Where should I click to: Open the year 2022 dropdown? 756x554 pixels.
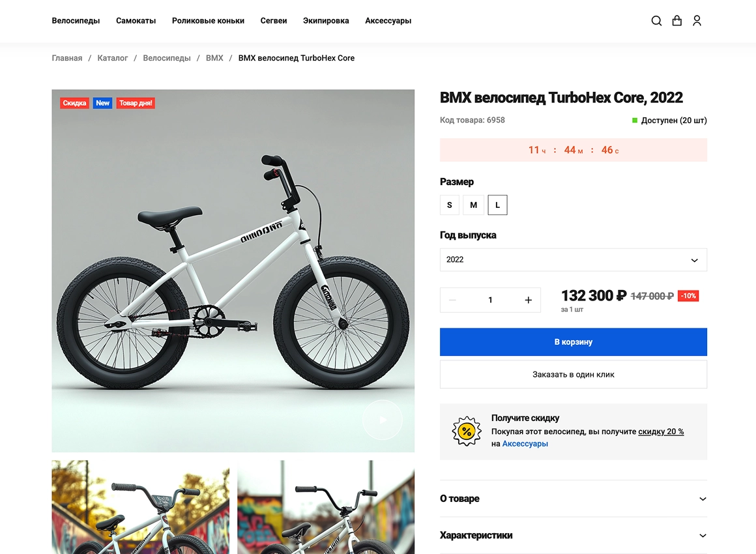point(573,259)
